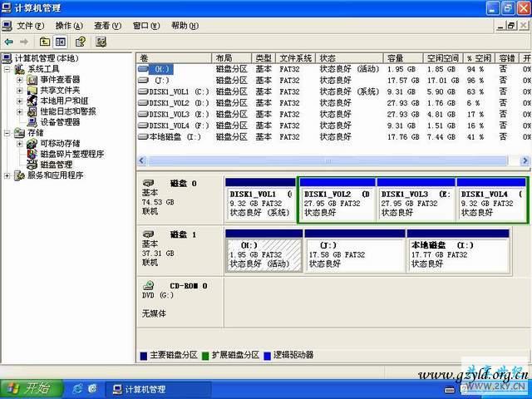Click the Up one level toolbar icon

pyautogui.click(x=45, y=41)
